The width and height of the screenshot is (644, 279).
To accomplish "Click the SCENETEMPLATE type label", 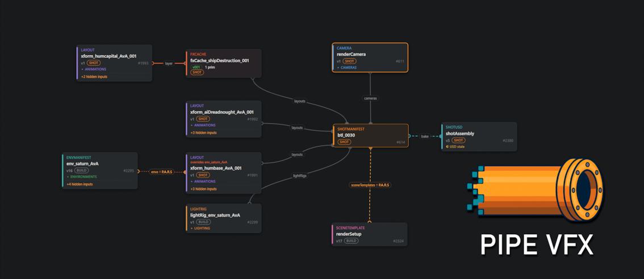I will coord(350,228).
